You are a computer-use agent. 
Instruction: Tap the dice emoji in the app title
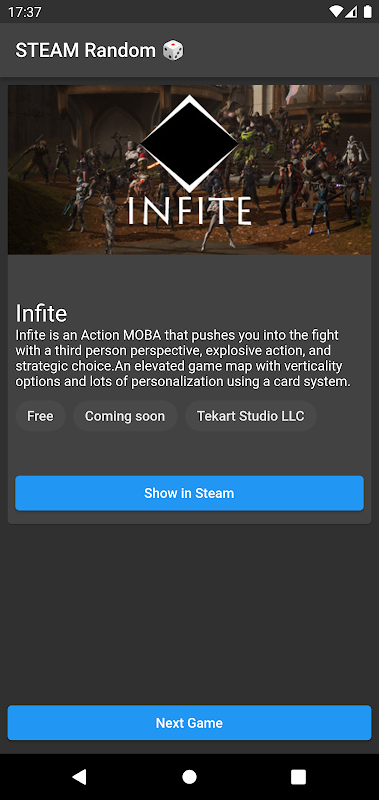tap(173, 51)
